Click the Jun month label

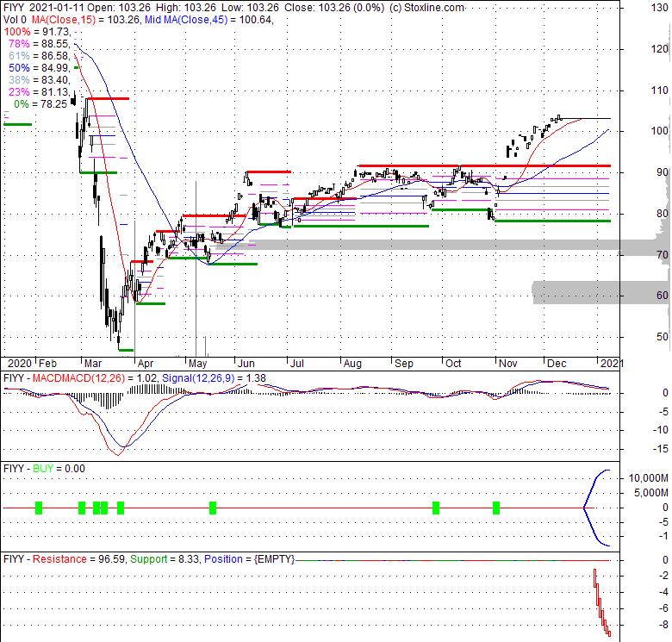coord(246,364)
